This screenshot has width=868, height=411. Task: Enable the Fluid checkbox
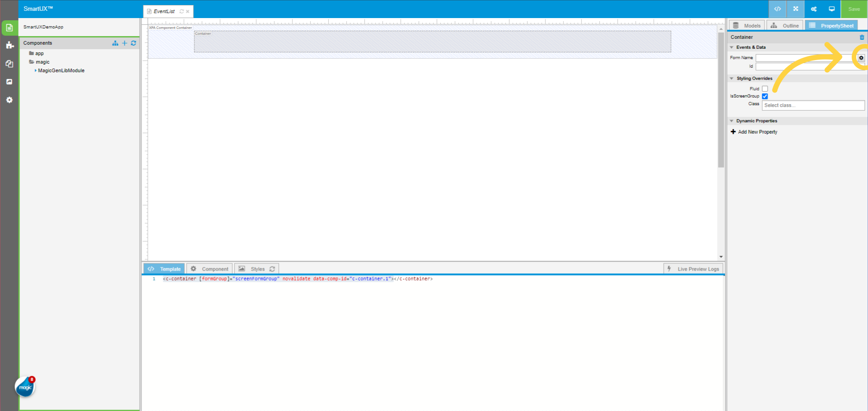coord(764,89)
